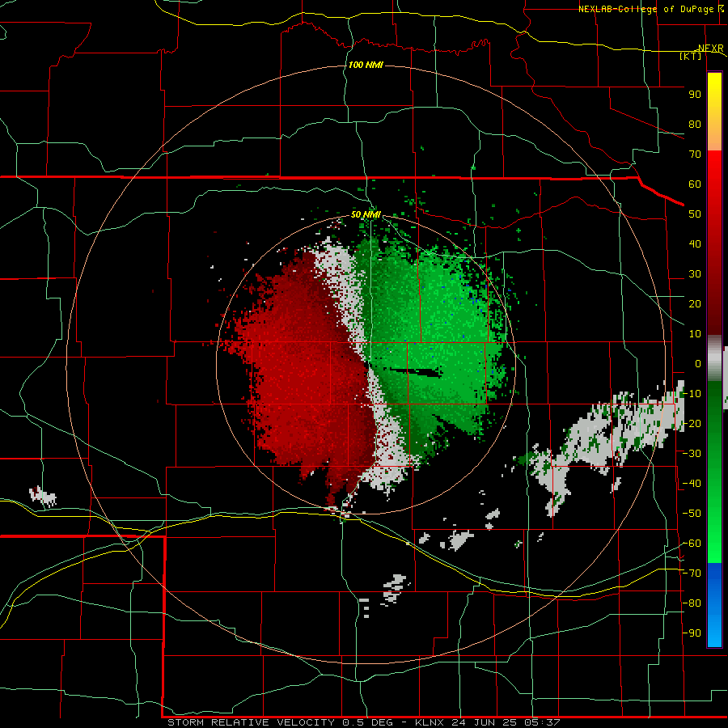
Task: Click the -70 value on the velocity scale
Action: click(x=692, y=573)
